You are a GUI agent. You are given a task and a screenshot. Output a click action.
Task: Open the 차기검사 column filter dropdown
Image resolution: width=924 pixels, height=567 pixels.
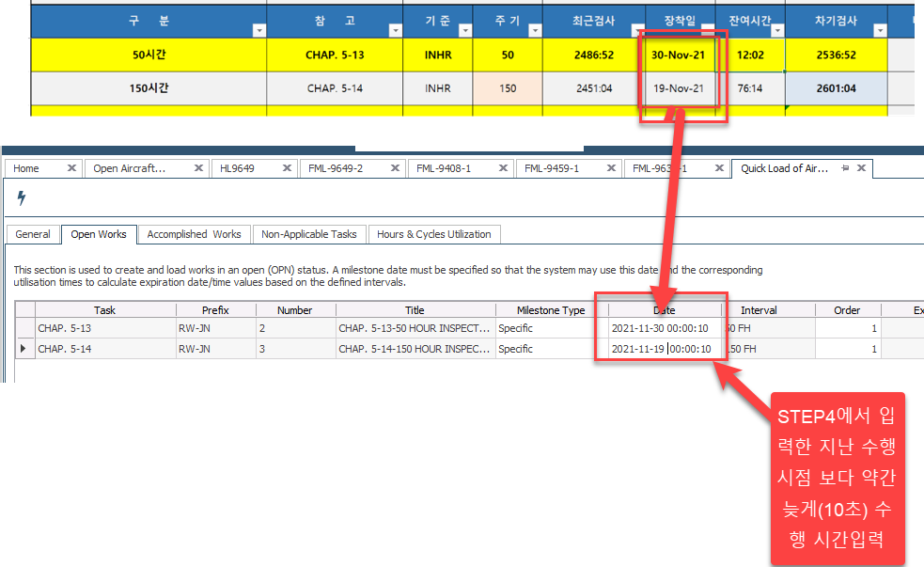click(x=880, y=30)
